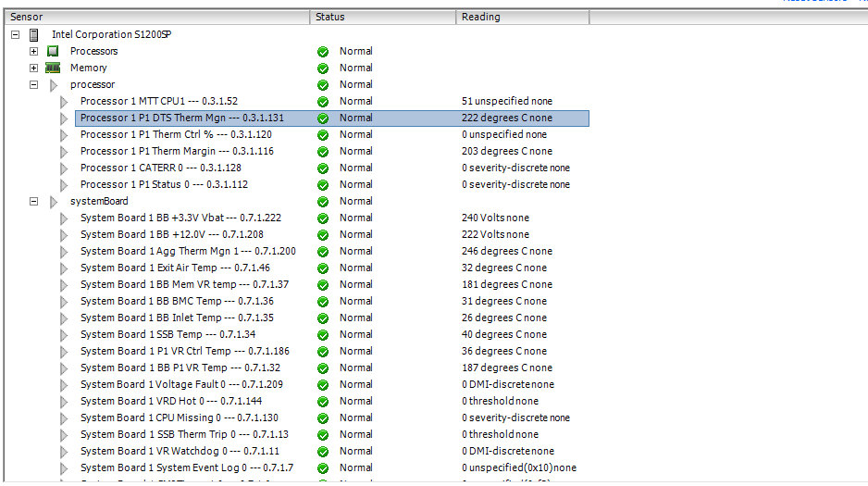868x486 pixels.
Task: Click the triangle icon beside the processor group
Action: point(54,85)
